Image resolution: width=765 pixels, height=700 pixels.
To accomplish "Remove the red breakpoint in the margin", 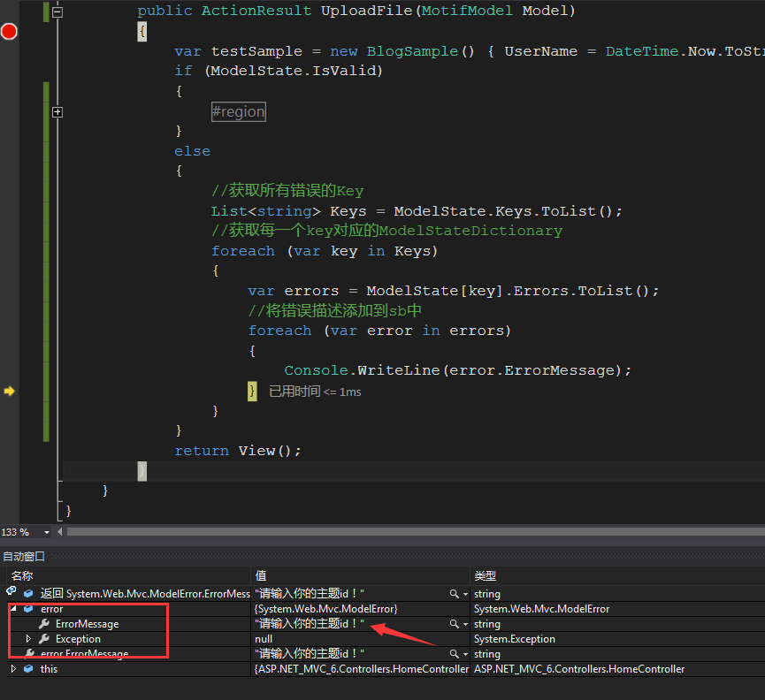I will (9, 31).
